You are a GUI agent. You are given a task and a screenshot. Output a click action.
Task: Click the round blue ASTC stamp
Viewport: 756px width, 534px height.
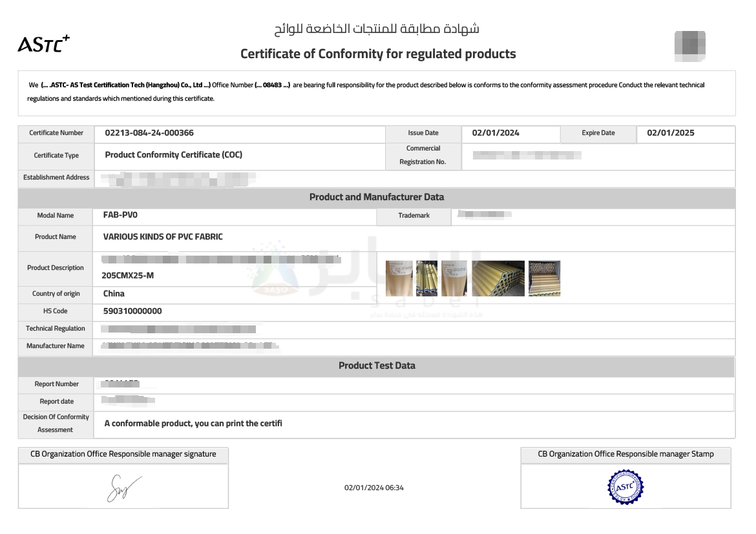point(625,486)
